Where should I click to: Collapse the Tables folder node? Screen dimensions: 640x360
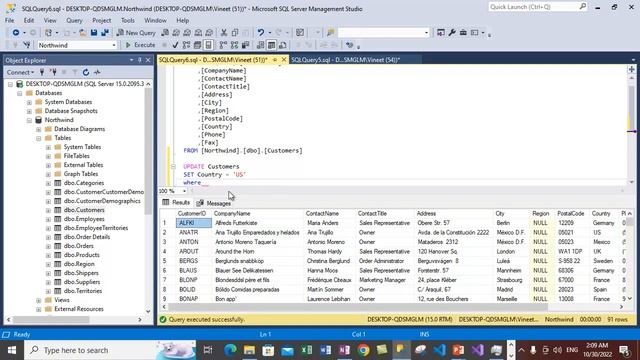point(38,138)
